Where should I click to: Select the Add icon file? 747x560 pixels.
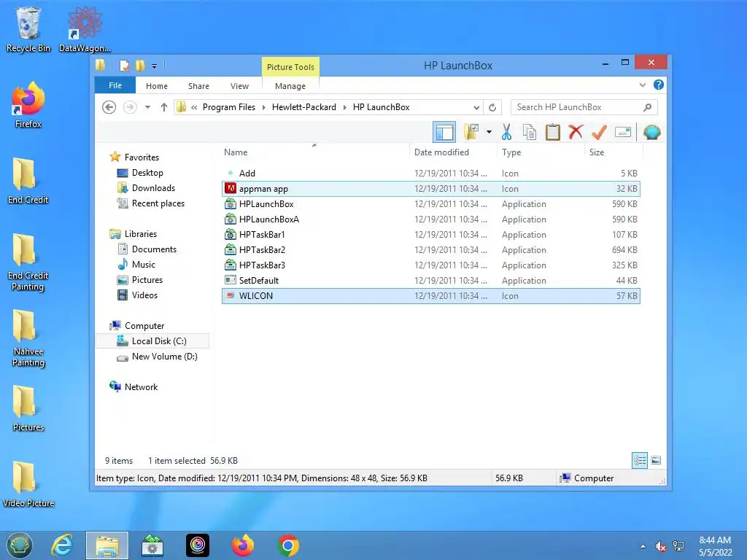[430, 174]
